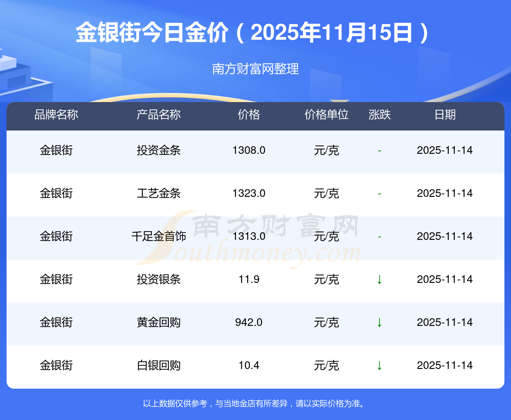Click the brand 金银街 in 黄金回购 row
Image resolution: width=511 pixels, height=420 pixels.
coord(56,322)
